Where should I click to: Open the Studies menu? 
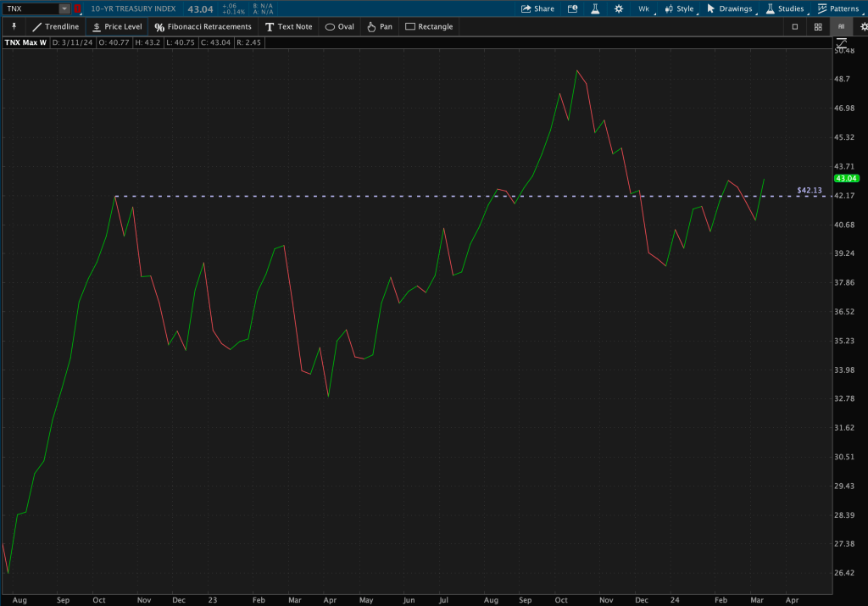pyautogui.click(x=784, y=8)
